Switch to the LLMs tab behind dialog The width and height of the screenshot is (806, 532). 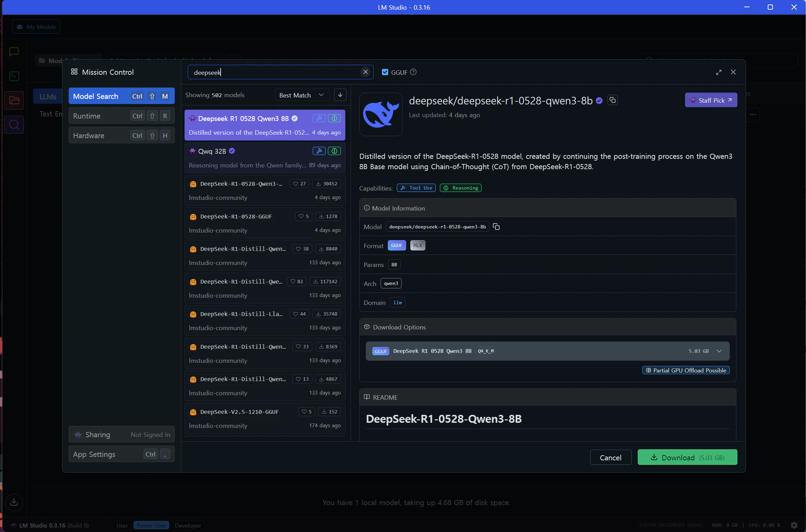tap(48, 96)
